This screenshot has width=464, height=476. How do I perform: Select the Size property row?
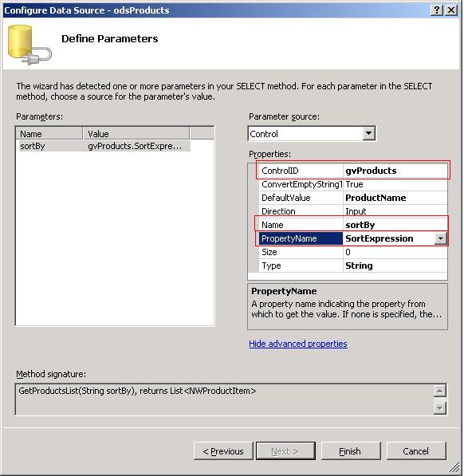tap(353, 252)
